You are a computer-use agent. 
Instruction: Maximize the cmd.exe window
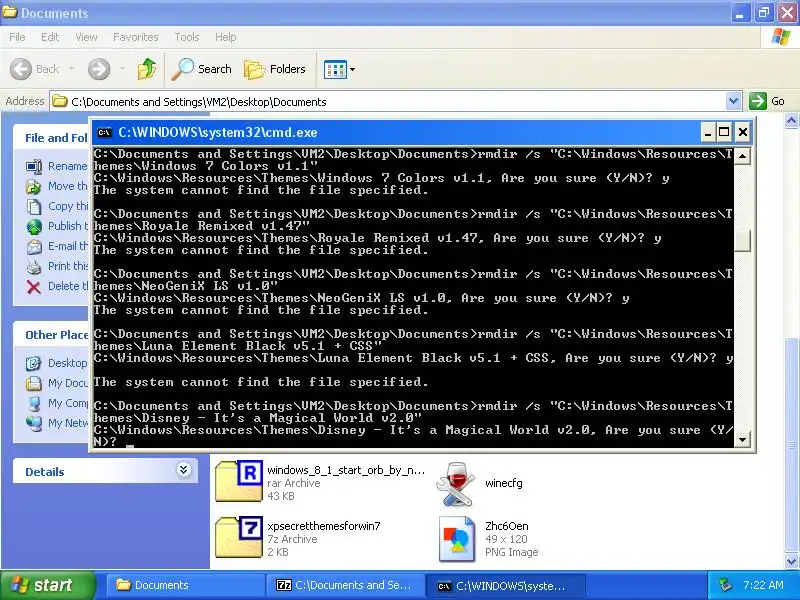[724, 133]
